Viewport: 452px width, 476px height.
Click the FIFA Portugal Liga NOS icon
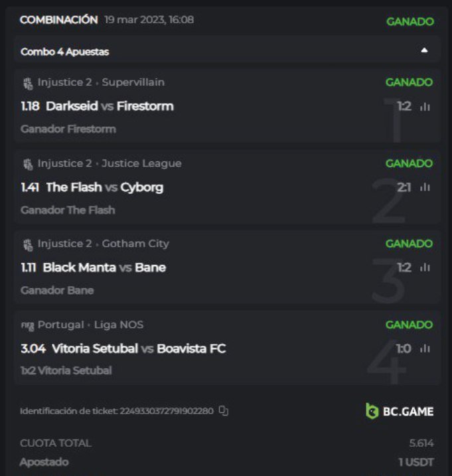28,325
